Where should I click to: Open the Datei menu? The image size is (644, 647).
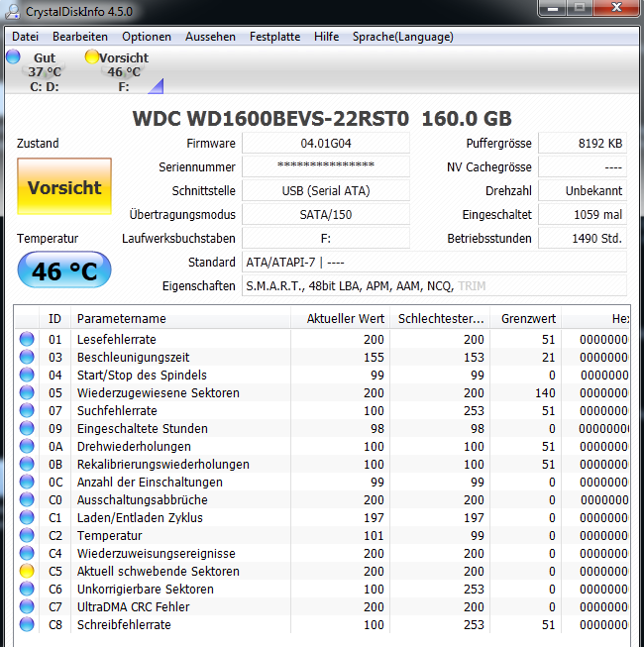click(x=25, y=37)
